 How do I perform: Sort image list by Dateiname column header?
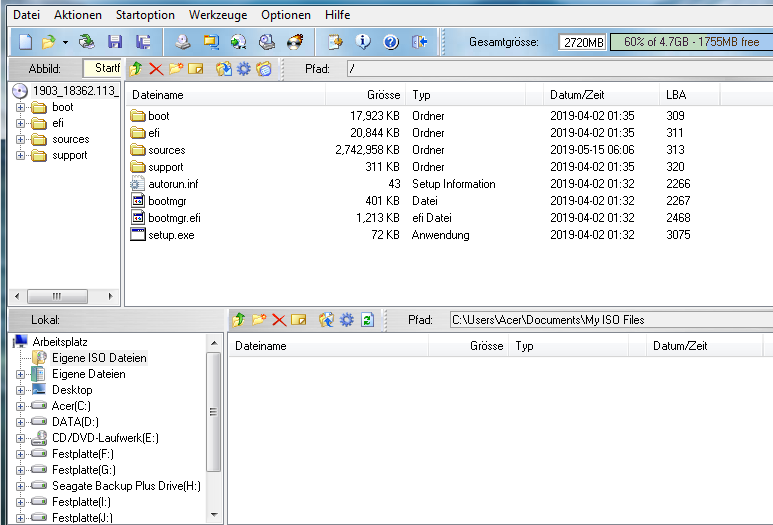225,95
